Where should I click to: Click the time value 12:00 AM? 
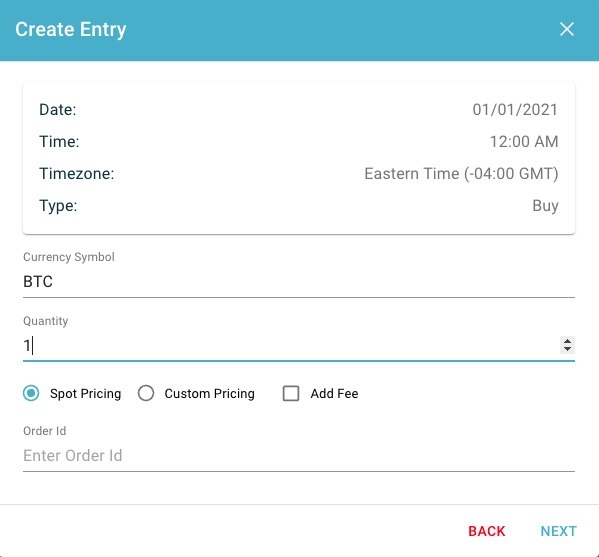tap(524, 142)
